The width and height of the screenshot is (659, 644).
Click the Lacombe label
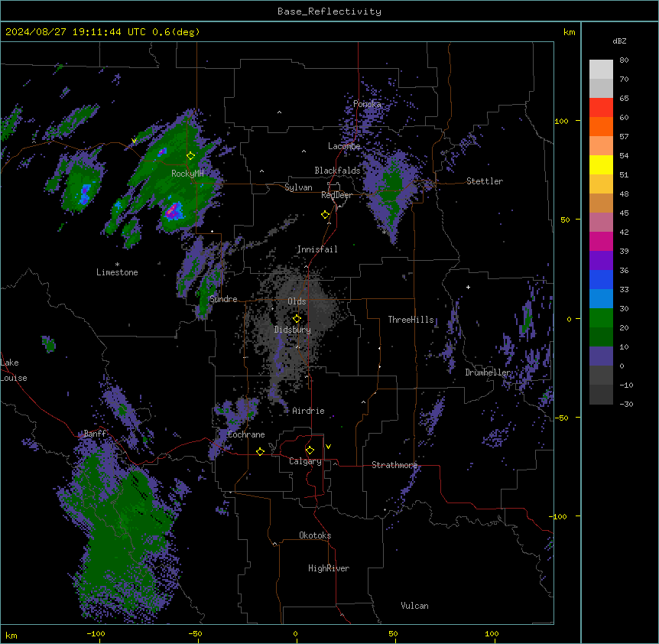click(x=344, y=146)
